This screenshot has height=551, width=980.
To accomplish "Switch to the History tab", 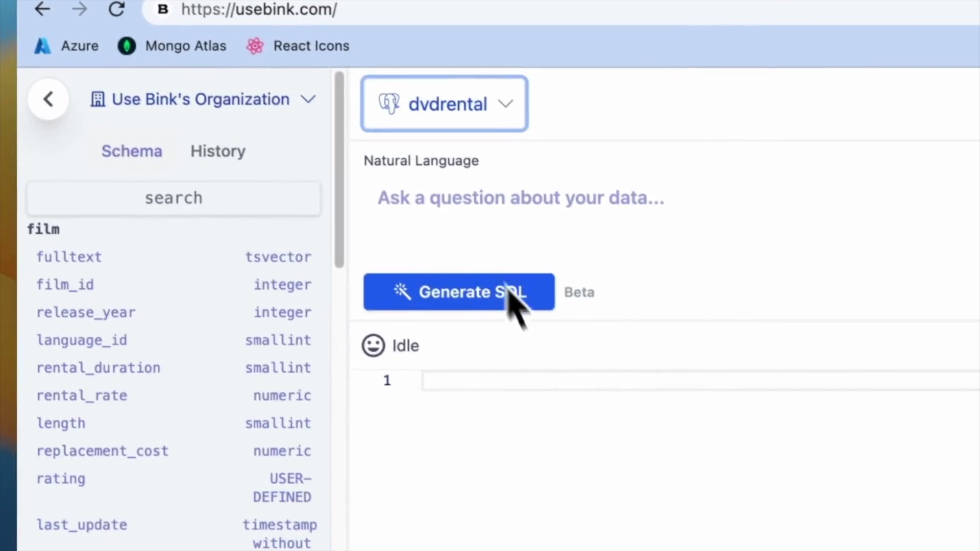I will tap(217, 151).
